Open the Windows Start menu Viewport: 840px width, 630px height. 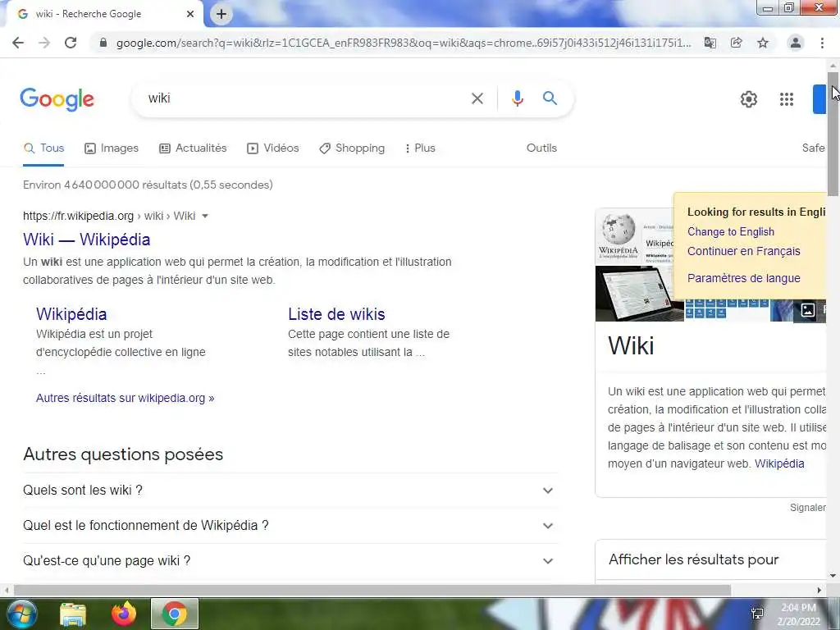pyautogui.click(x=21, y=614)
